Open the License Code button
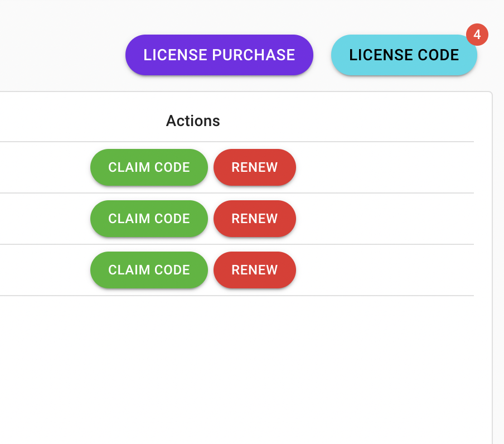This screenshot has width=504, height=444. [404, 55]
